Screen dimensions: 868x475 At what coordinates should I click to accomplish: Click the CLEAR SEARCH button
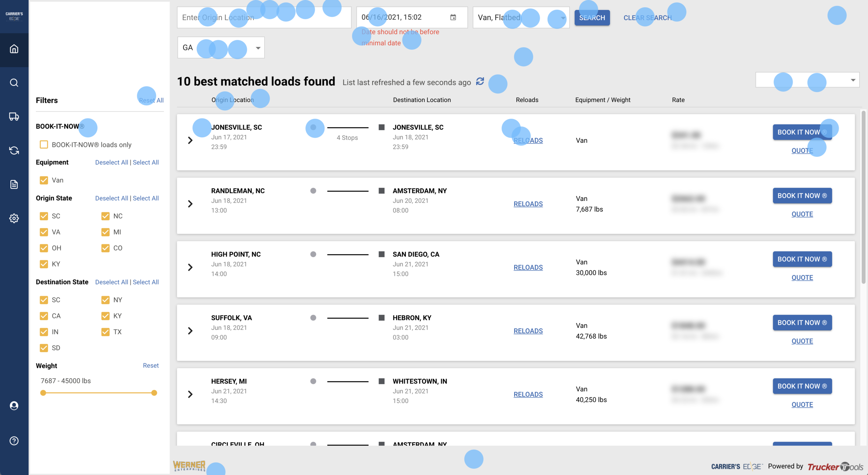647,18
